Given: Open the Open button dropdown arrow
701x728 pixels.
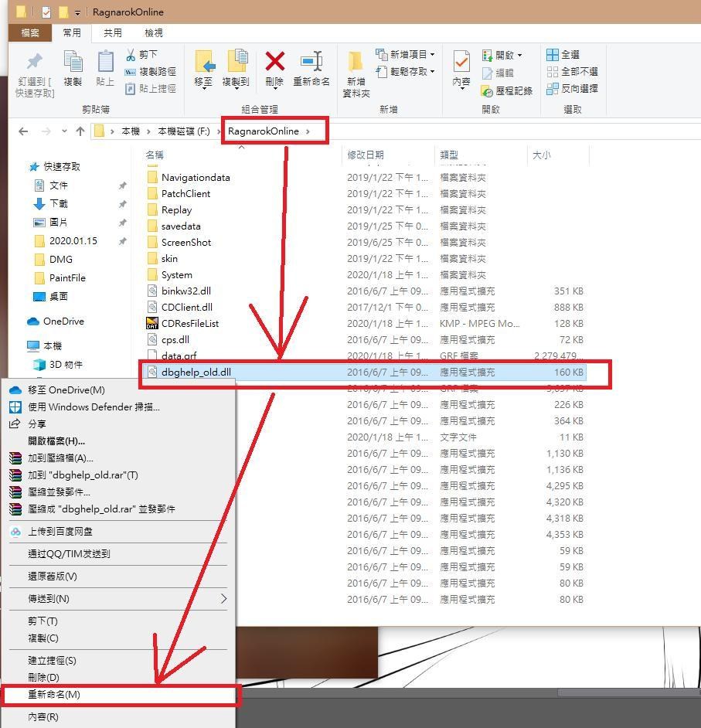Looking at the screenshot, I should coord(519,55).
